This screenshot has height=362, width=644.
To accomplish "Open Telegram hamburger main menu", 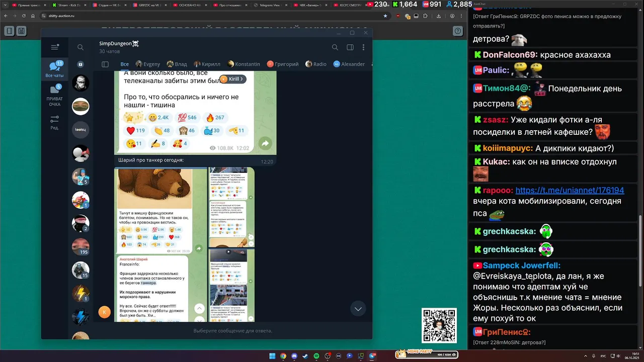I will click(55, 47).
